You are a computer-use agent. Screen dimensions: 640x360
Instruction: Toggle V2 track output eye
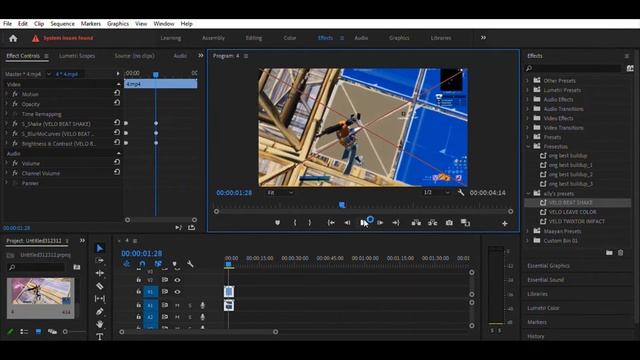coord(177,280)
